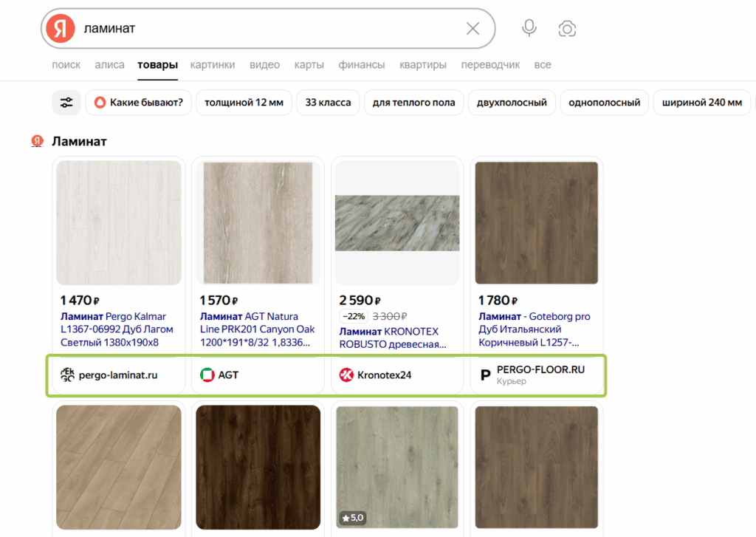
Task: Open the dark brown oak laminate thumbnail
Action: (258, 467)
